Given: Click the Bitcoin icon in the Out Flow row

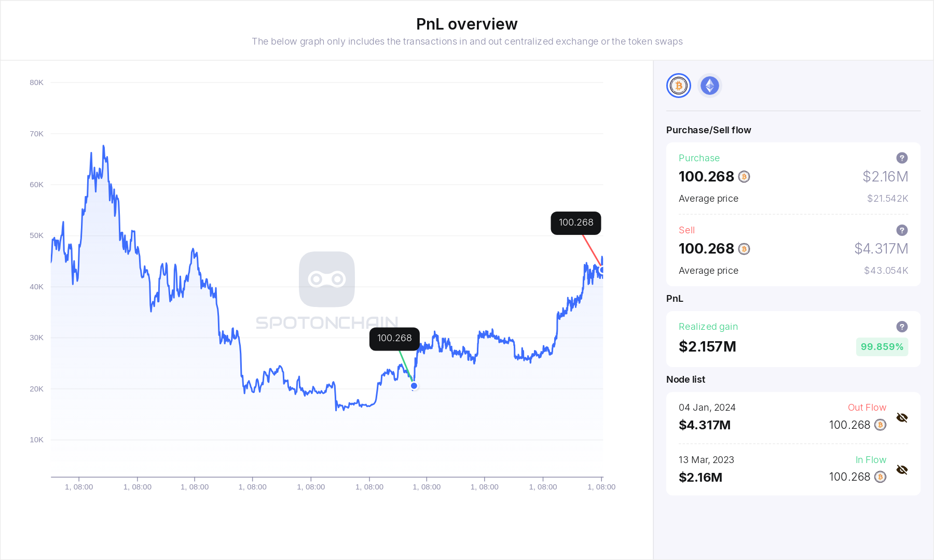Looking at the screenshot, I should (881, 425).
